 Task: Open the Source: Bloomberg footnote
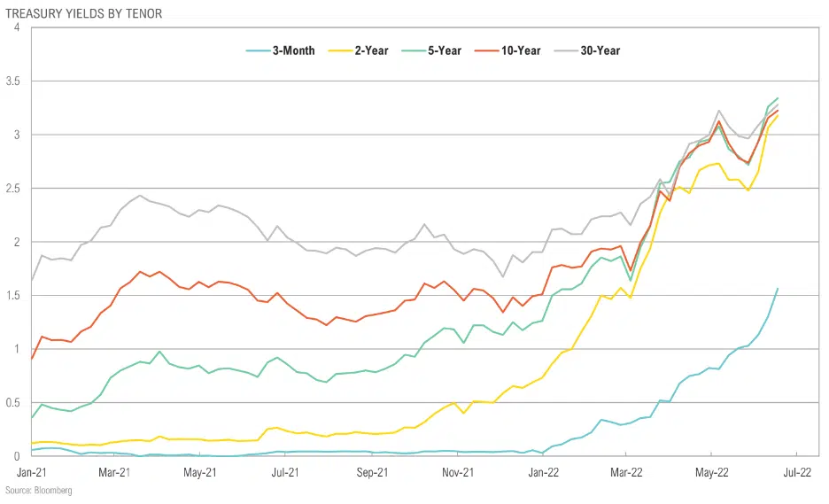tap(39, 490)
